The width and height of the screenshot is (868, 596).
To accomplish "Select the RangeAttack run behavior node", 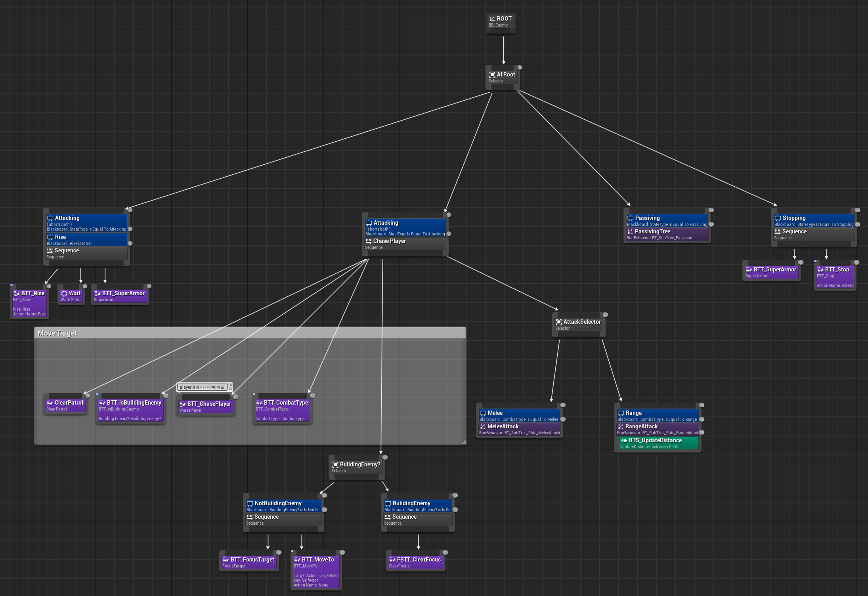I will [x=657, y=429].
